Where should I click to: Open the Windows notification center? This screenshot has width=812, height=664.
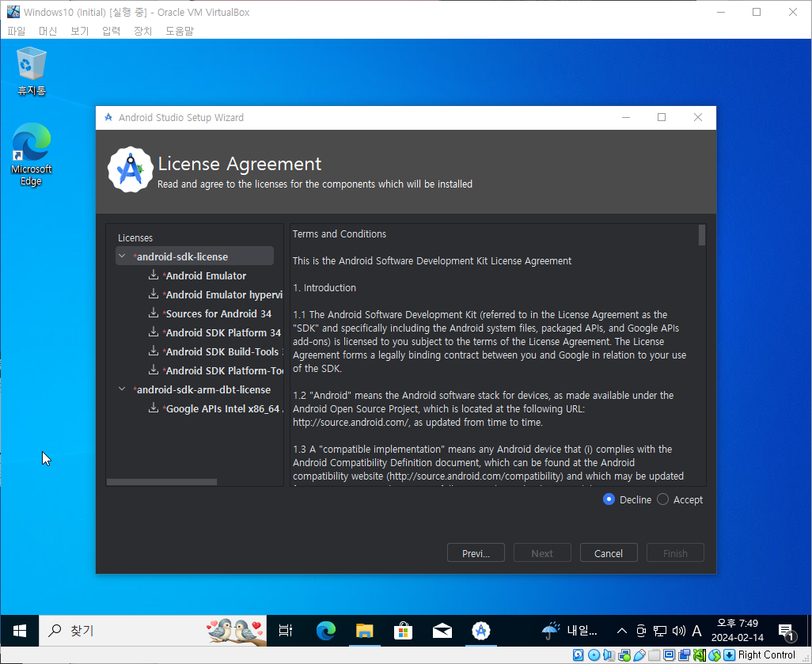tap(787, 631)
